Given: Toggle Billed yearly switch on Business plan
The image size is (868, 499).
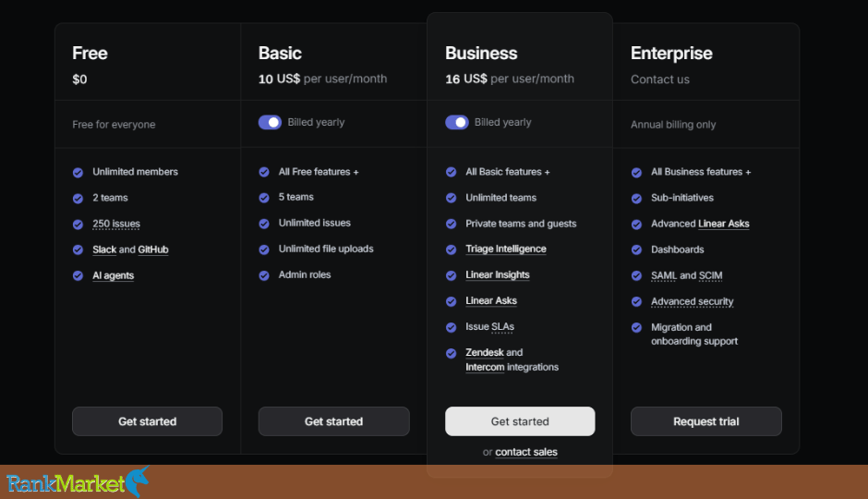Looking at the screenshot, I should (457, 122).
